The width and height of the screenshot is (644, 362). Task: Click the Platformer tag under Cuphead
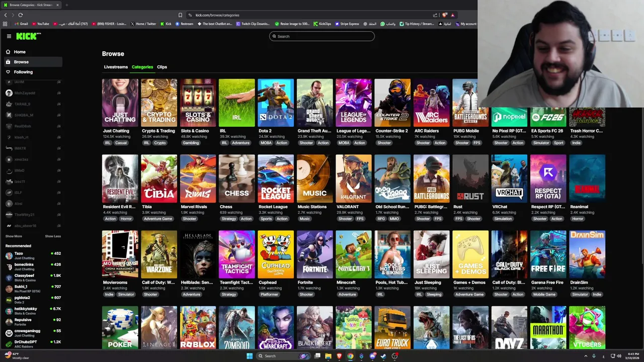[270, 295]
